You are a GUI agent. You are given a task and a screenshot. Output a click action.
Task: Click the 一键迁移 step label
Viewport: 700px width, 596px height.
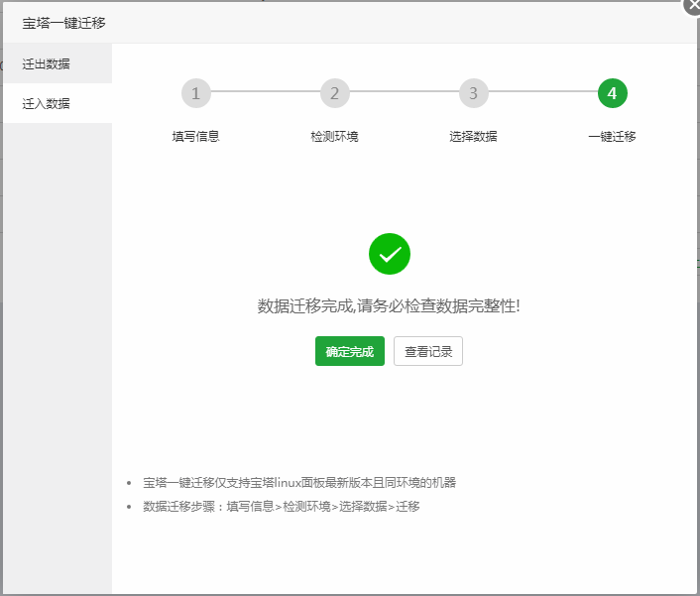[x=612, y=136]
